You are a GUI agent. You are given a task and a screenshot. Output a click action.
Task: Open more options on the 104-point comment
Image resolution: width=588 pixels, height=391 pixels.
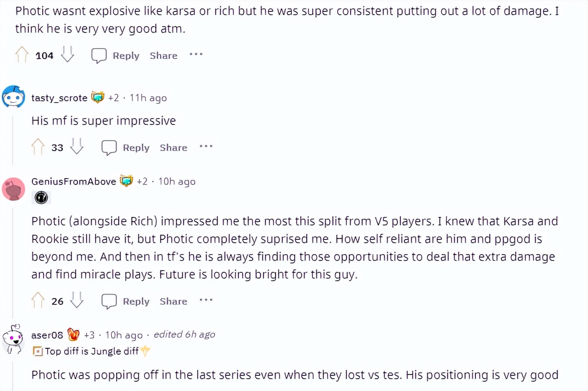point(196,54)
